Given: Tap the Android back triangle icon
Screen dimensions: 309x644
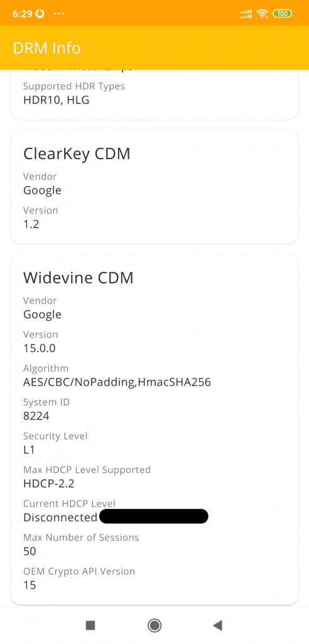Looking at the screenshot, I should coord(217,625).
